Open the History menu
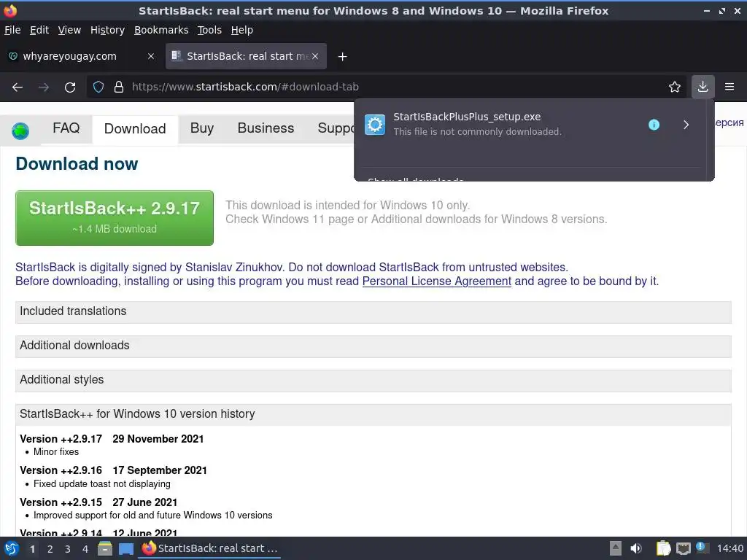747x560 pixels. (107, 30)
